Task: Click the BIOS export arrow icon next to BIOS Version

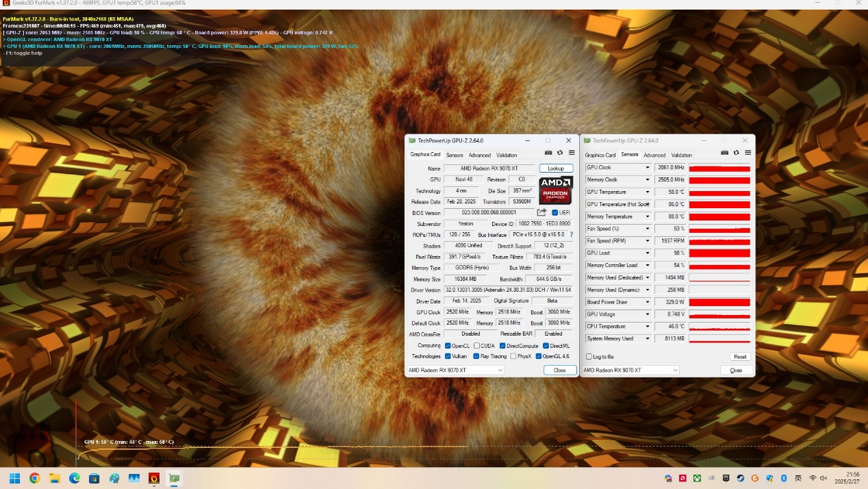Action: [x=541, y=212]
